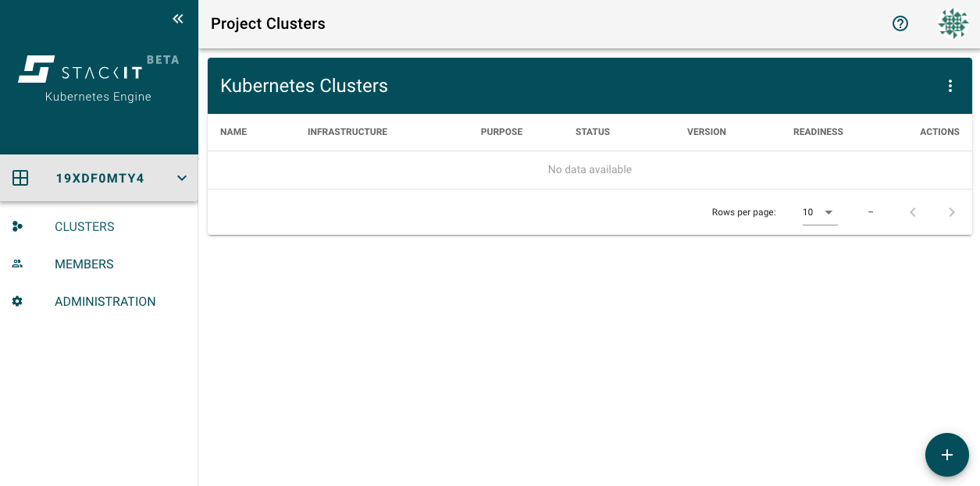
Task: Click the ADMINISTRATION navigation link
Action: coord(105,301)
